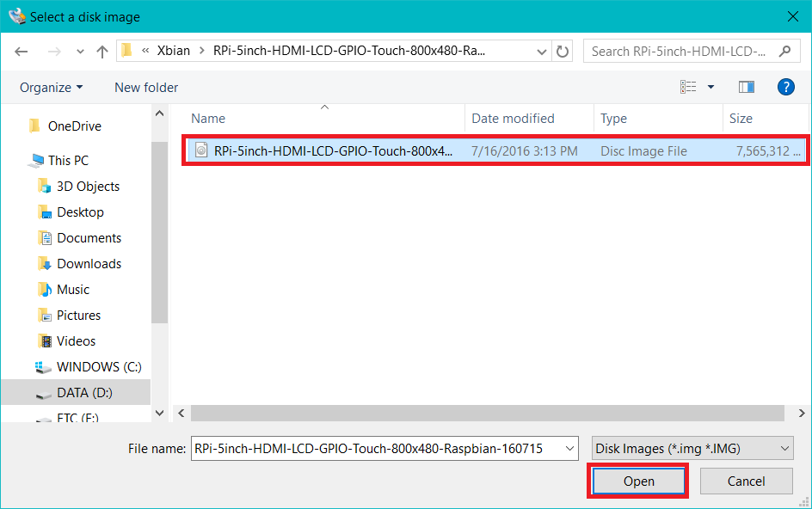Viewport: 812px width, 509px height.
Task: Click the Pictures folder icon
Action: (45, 316)
